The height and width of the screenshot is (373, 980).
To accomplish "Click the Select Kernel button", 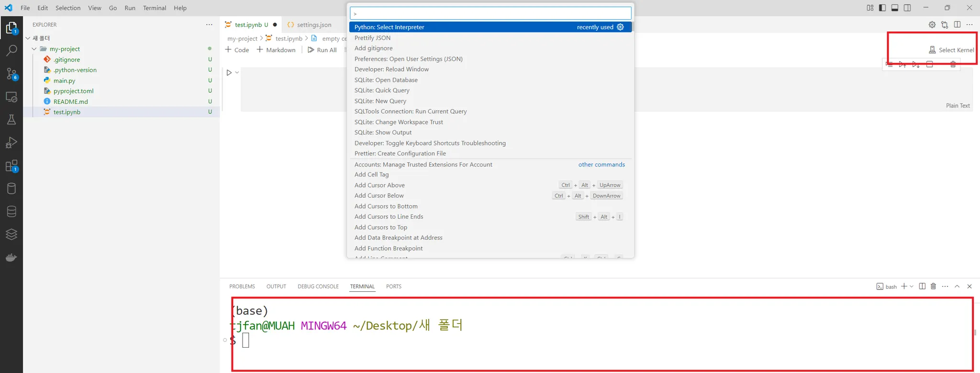I will (951, 50).
